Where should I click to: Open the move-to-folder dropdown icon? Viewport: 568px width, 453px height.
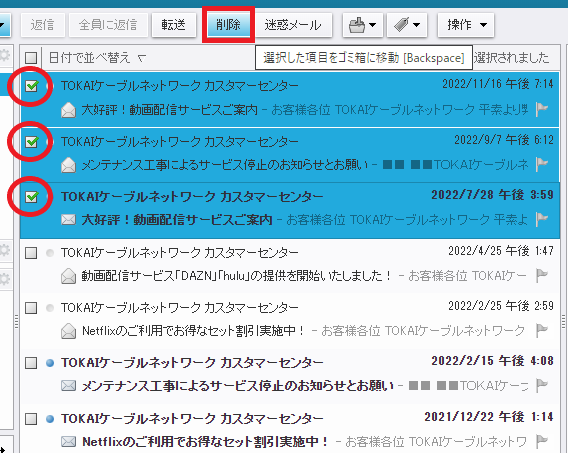(363, 25)
